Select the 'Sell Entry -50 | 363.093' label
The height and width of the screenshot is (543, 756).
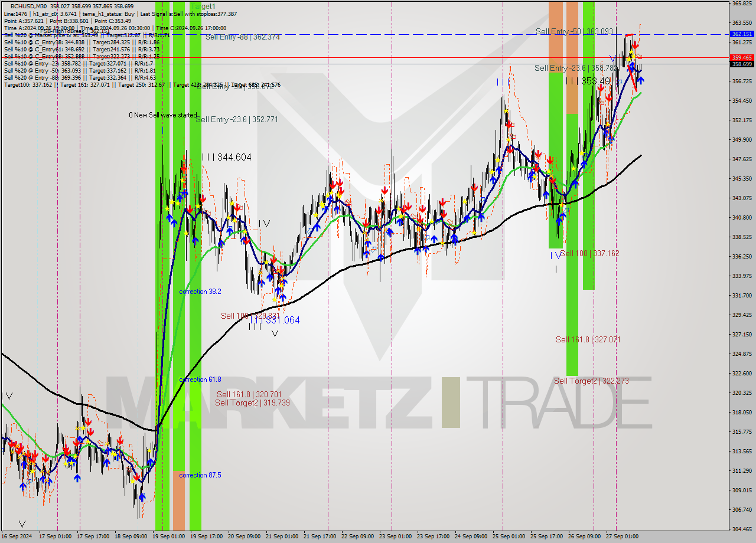[573, 31]
